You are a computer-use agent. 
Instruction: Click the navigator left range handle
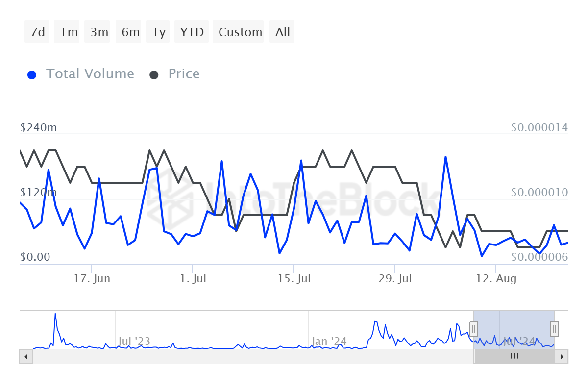[x=474, y=328]
